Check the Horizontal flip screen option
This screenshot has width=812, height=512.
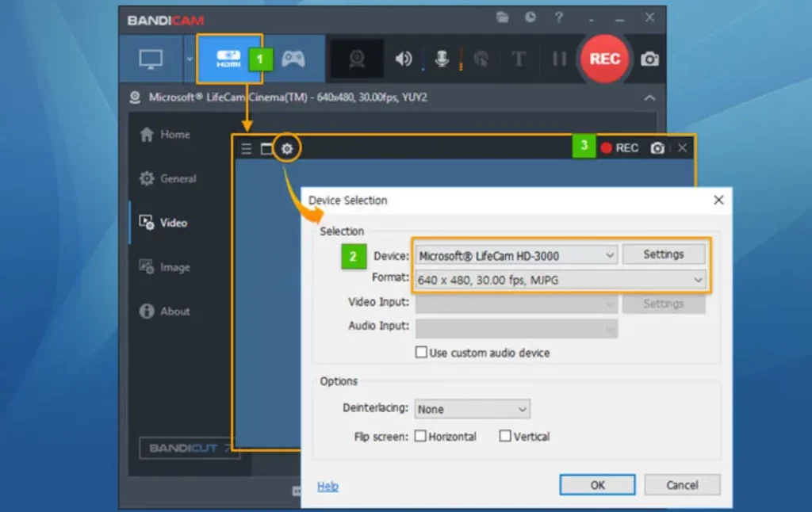coord(420,436)
